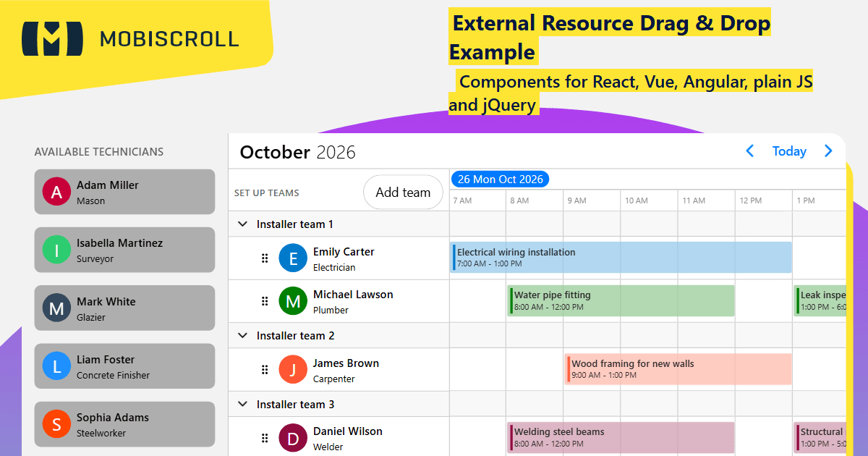Click the 26 Mon Oct 2026 date label
The width and height of the screenshot is (868, 456).
tap(501, 179)
